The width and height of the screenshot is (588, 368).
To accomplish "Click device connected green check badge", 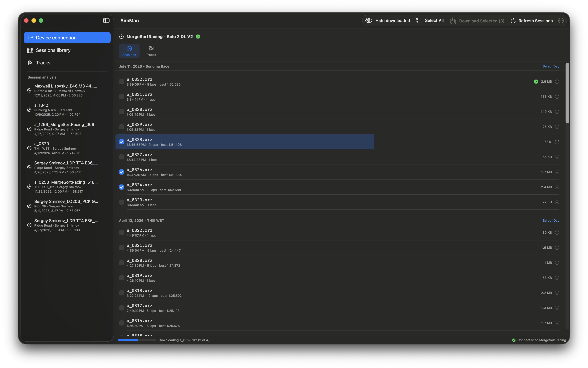I will pos(198,37).
